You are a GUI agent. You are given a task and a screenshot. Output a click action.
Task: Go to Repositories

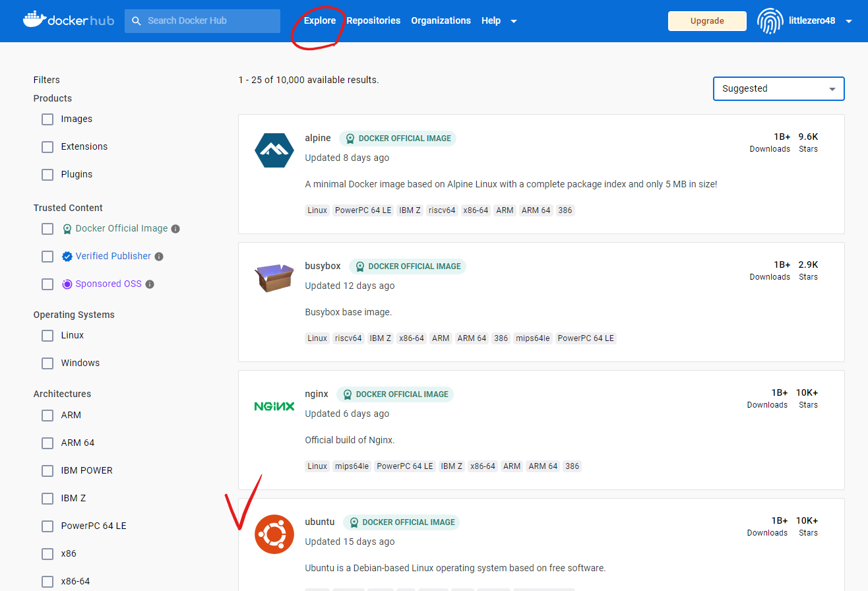pos(373,20)
